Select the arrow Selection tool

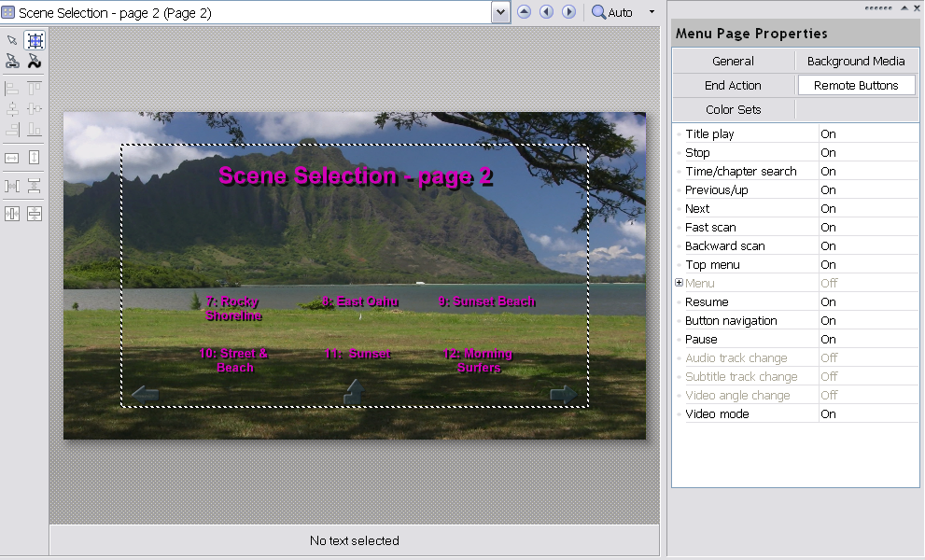[x=12, y=40]
